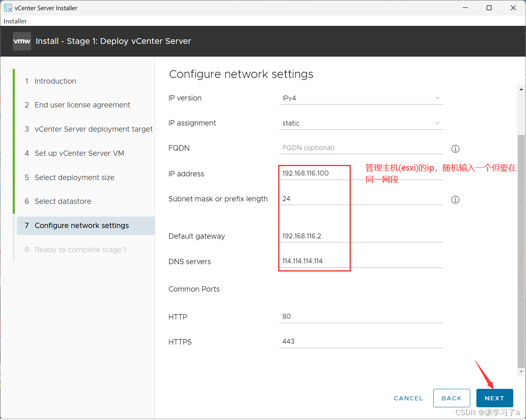Go to step 1 Introduction

[55, 81]
